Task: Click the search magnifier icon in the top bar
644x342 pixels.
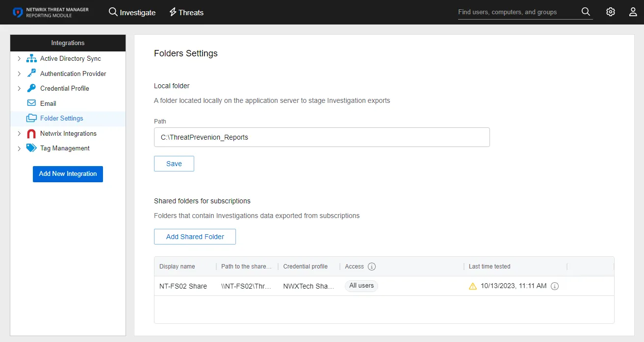Action: point(586,12)
